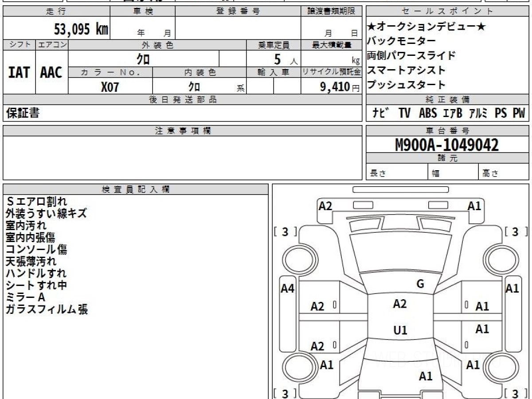Image resolution: width=532 pixels, height=399 pixels.
Task: Select the アルミ equipment label
Action: point(478,113)
